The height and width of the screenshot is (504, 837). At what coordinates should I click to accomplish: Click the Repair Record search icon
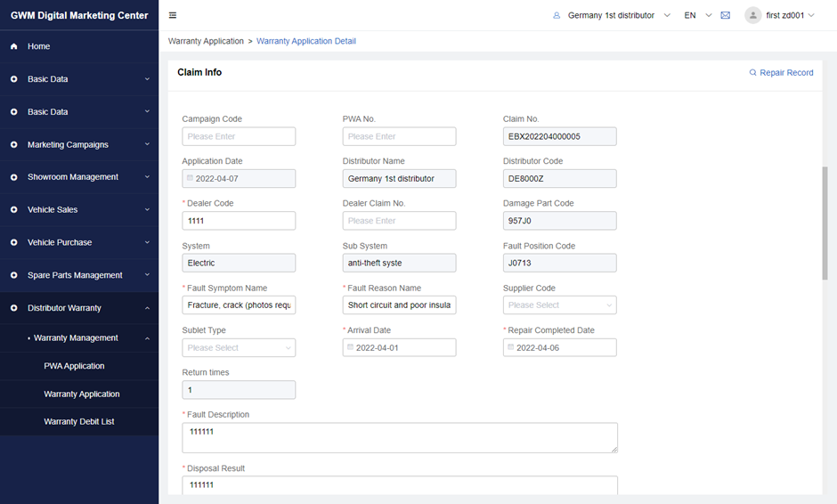753,73
